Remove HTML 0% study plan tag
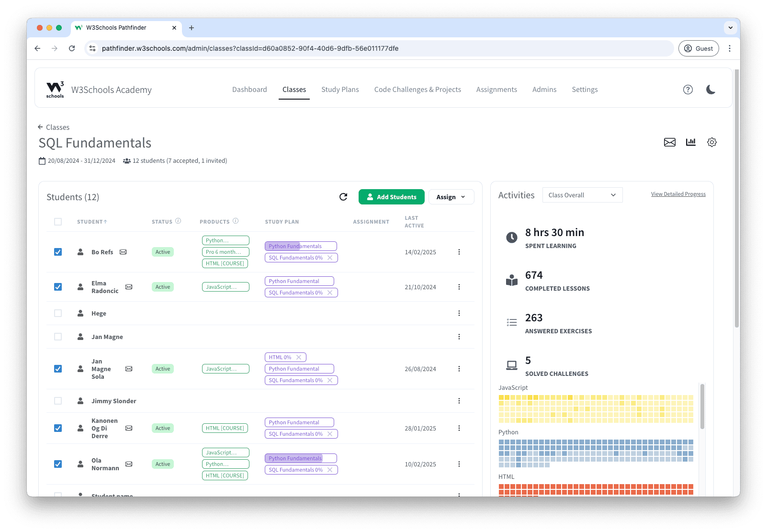767x532 pixels. [299, 357]
